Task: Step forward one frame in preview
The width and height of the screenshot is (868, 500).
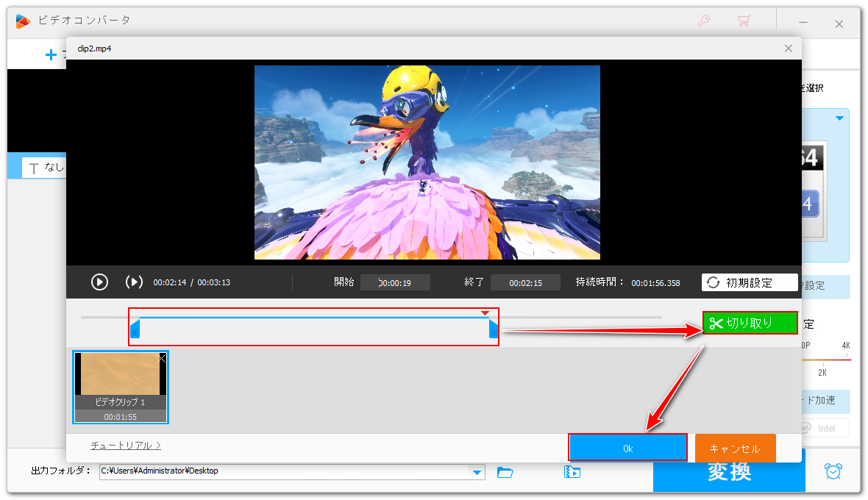Action: tap(134, 282)
